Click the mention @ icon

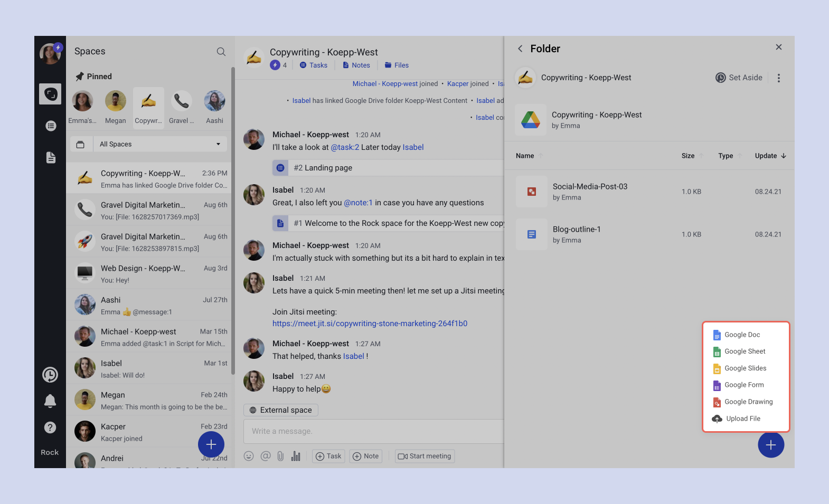coord(265,457)
